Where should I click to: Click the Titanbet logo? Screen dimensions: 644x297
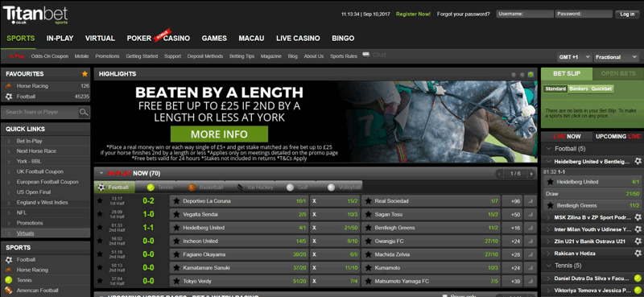(x=35, y=14)
